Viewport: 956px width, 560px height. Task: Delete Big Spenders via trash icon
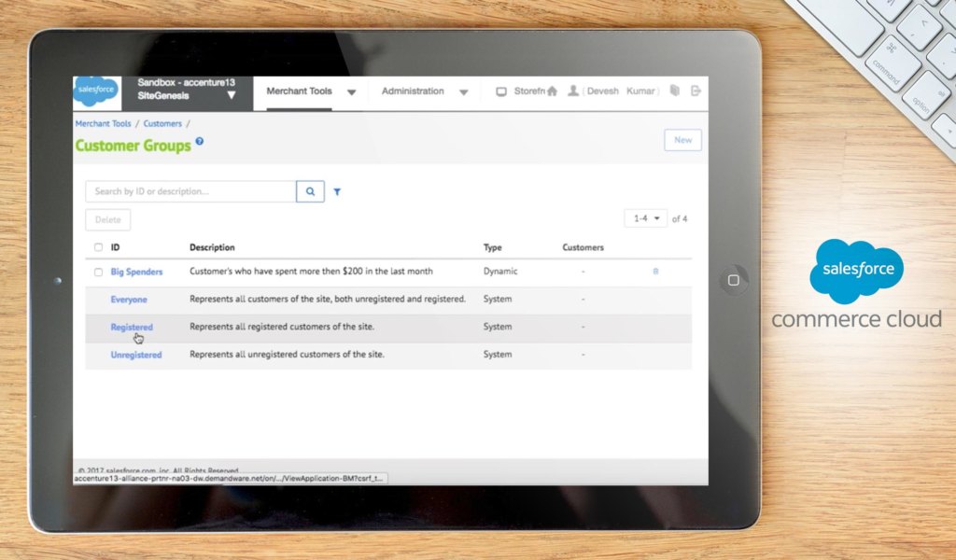pos(655,272)
